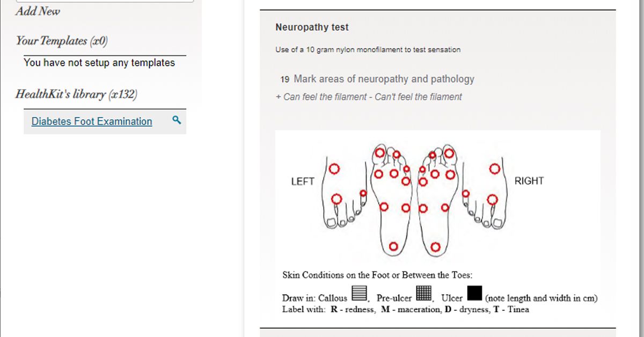Mark the big toe circle on right sole
The image size is (644, 337).
click(449, 153)
